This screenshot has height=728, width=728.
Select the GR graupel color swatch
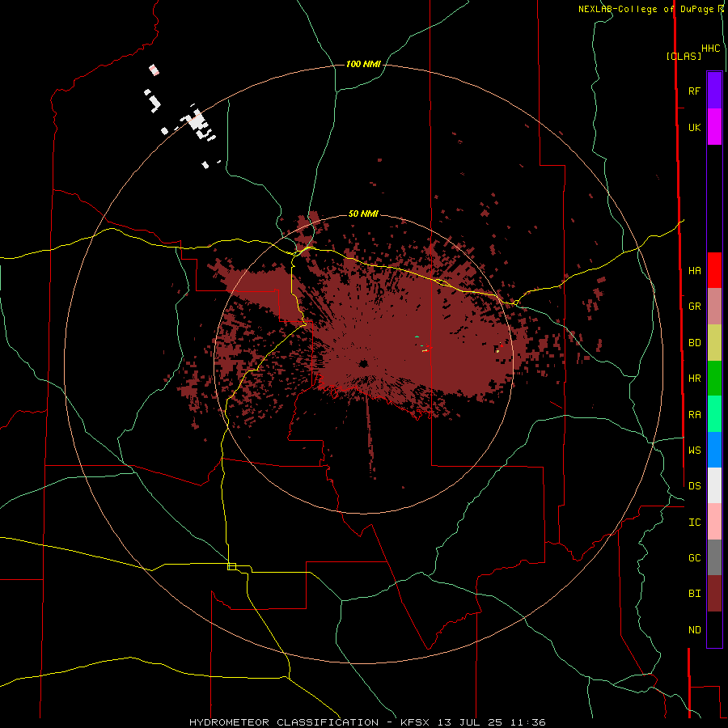pyautogui.click(x=714, y=307)
